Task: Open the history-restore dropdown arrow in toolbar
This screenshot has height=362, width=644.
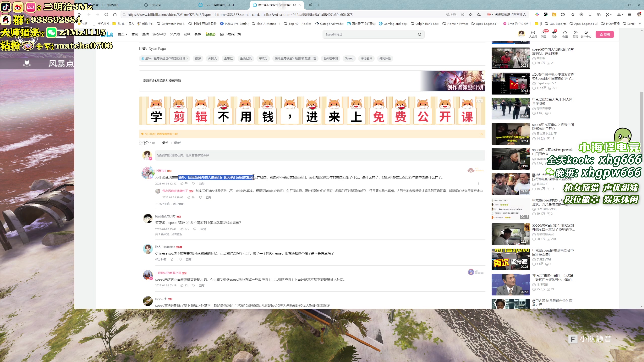Action: [x=611, y=15]
